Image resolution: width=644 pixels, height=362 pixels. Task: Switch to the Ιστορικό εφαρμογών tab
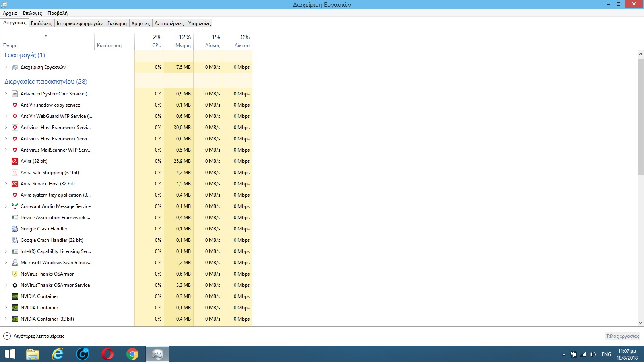[x=80, y=23]
